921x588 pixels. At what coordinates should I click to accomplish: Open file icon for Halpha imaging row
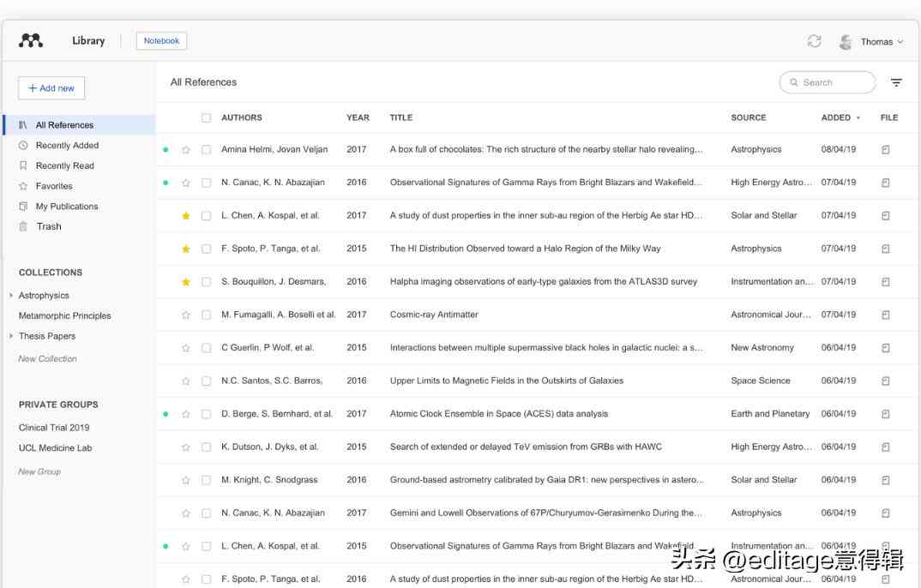886,282
